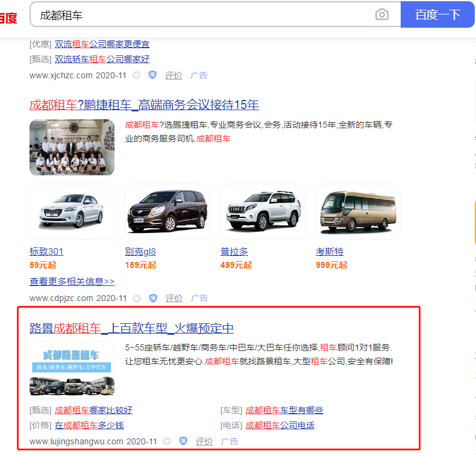Select the 普拉多 SUV picture

coord(263,213)
